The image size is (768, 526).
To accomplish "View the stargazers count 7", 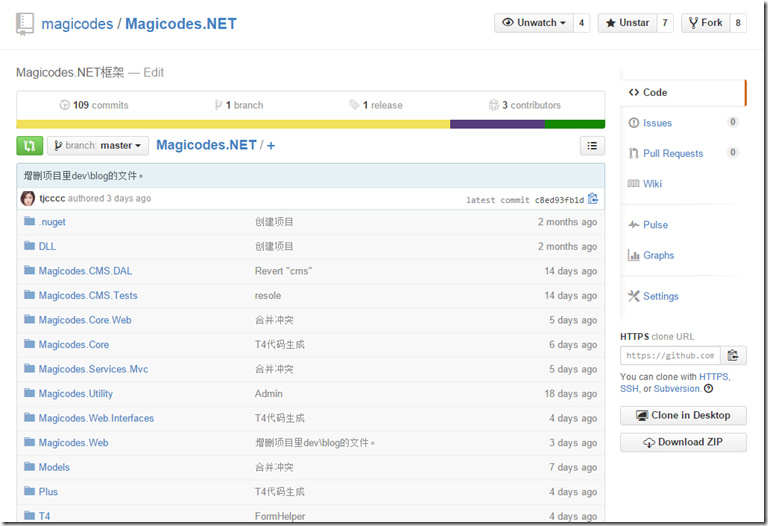I will tap(665, 23).
